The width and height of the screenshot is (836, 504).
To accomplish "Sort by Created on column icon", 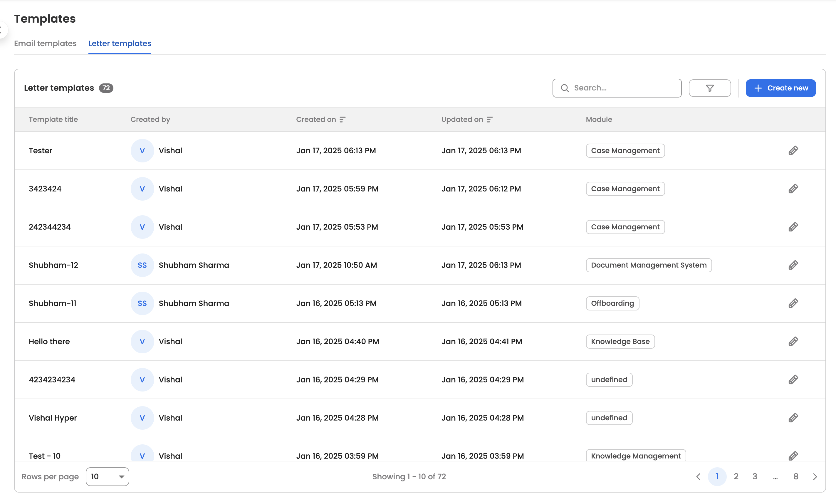I will point(342,119).
